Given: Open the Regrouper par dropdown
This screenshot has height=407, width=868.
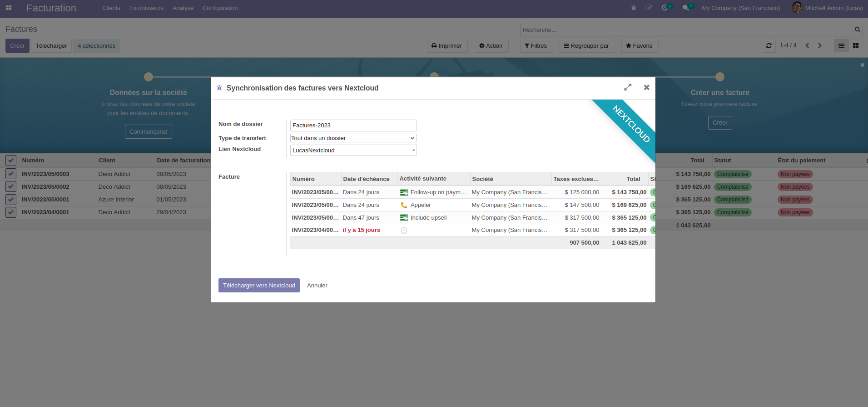Looking at the screenshot, I should pyautogui.click(x=587, y=45).
